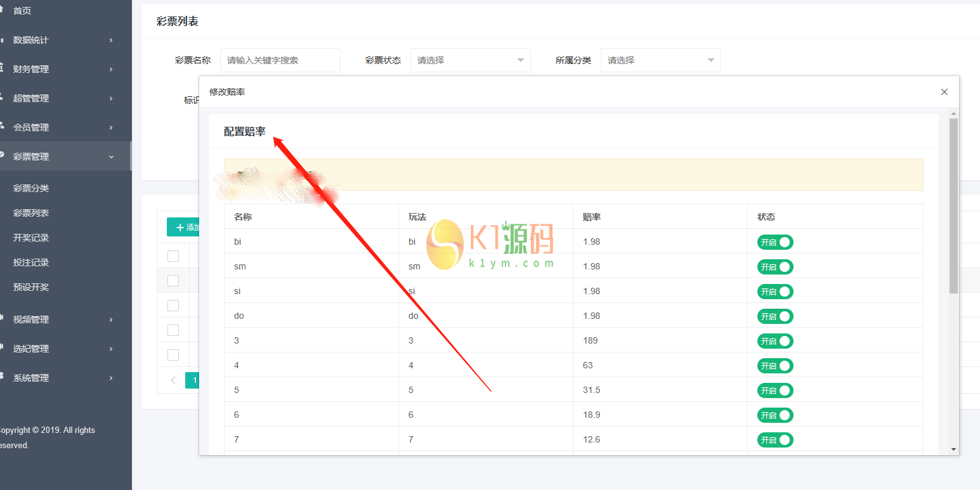Click the odds value 189

point(590,340)
